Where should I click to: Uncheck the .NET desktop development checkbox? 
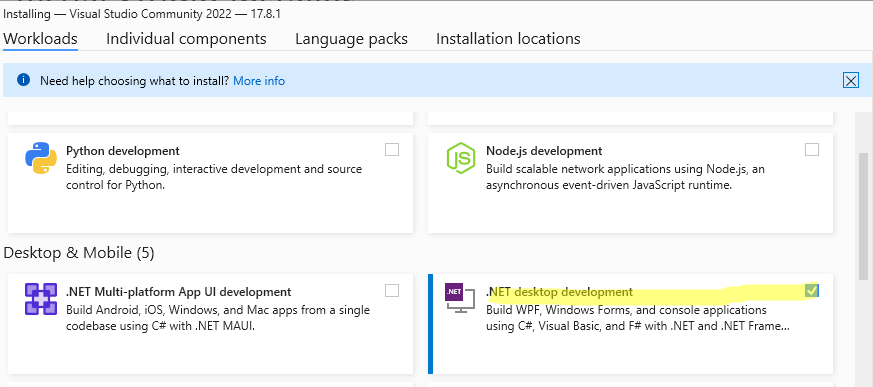click(x=812, y=290)
